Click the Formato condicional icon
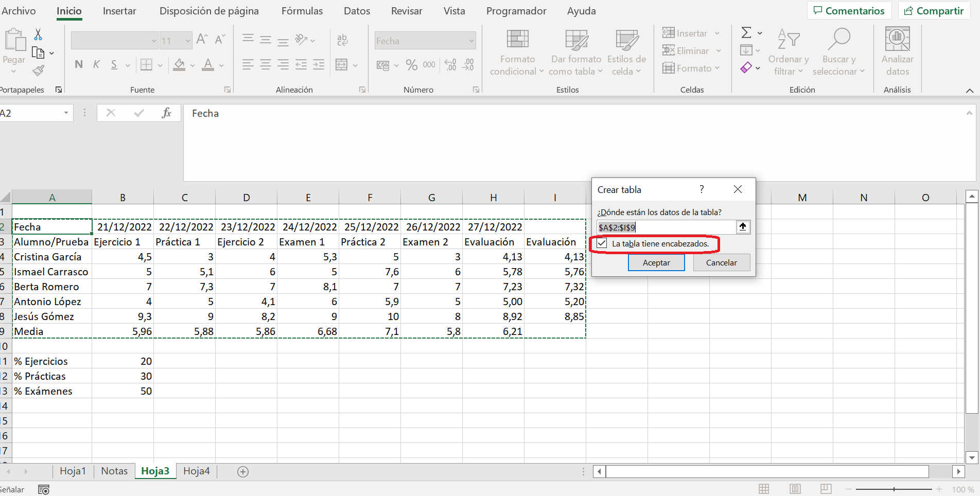Image resolution: width=980 pixels, height=496 pixels. (x=517, y=40)
